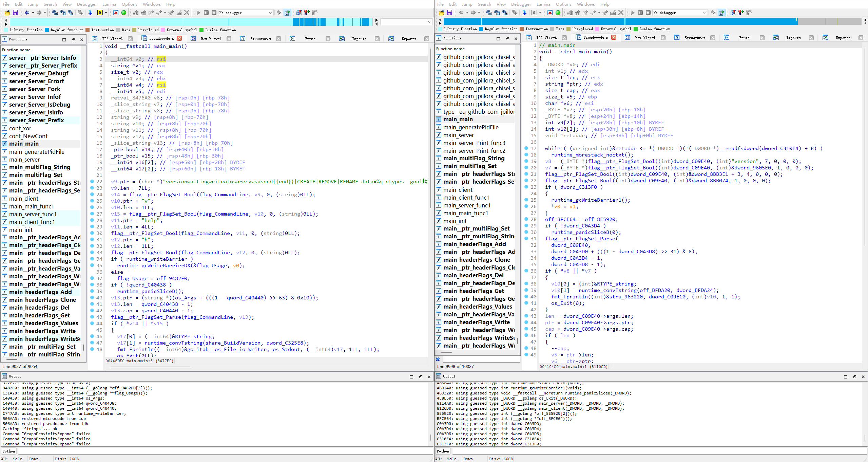Click the jump to next blue down arrow, left
The height and width of the screenshot is (462, 868).
(x=90, y=13)
